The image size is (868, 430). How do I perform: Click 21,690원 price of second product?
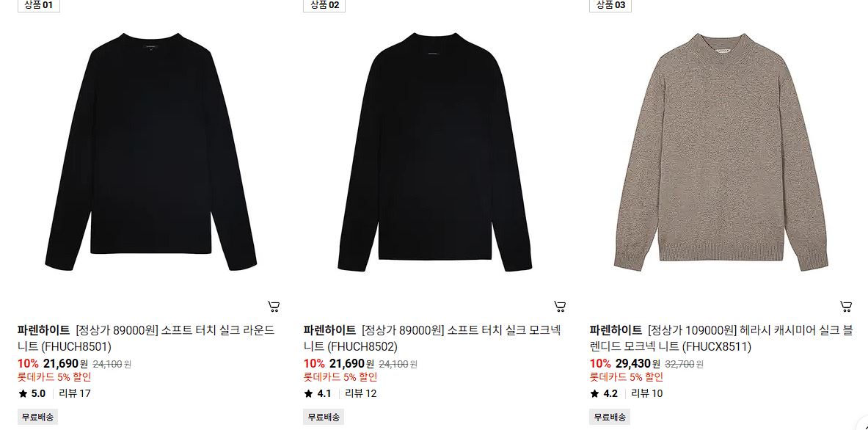click(351, 363)
